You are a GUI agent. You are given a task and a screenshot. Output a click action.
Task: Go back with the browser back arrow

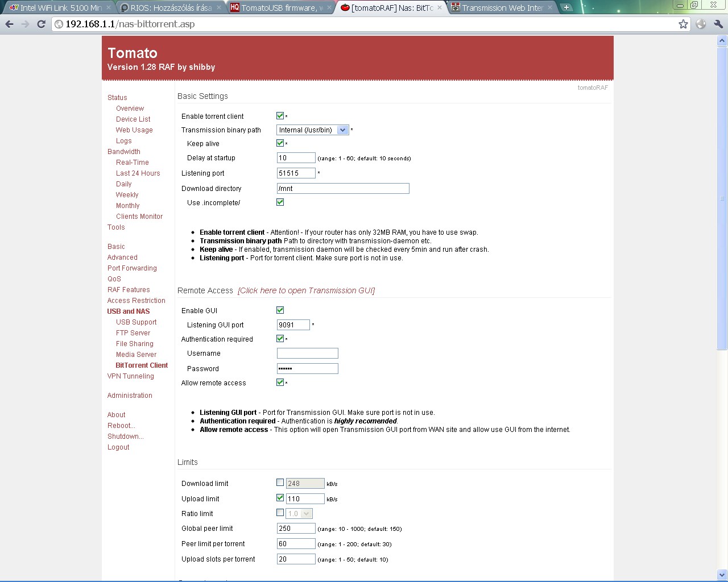pyautogui.click(x=9, y=24)
